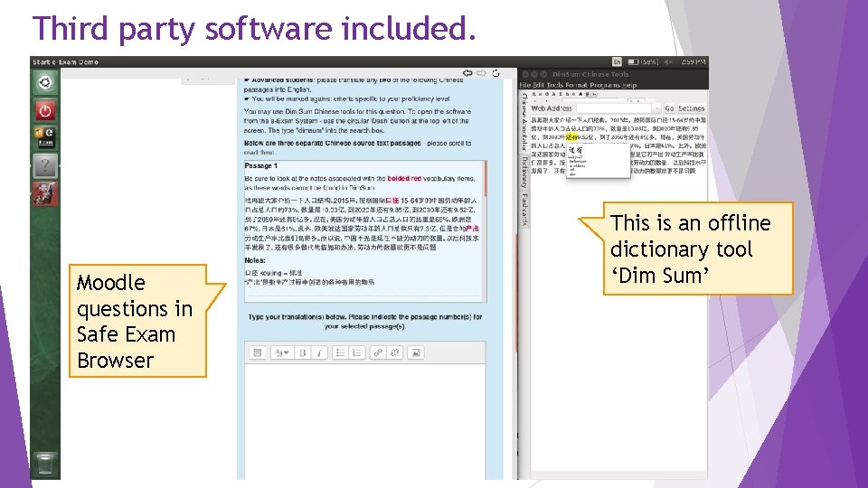
Task: Open the Tools menu in DimSum
Action: (554, 85)
